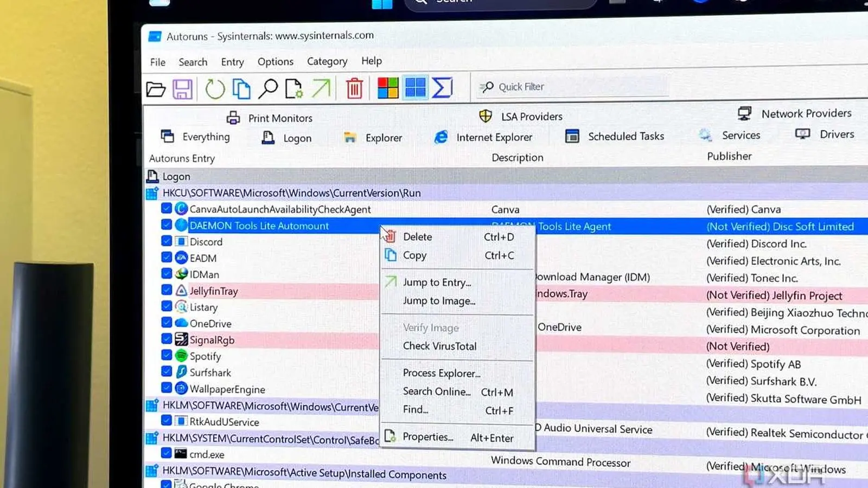Screen dimensions: 868x488
Task: Toggle the JellyfinTray checkbox
Action: coord(167,290)
